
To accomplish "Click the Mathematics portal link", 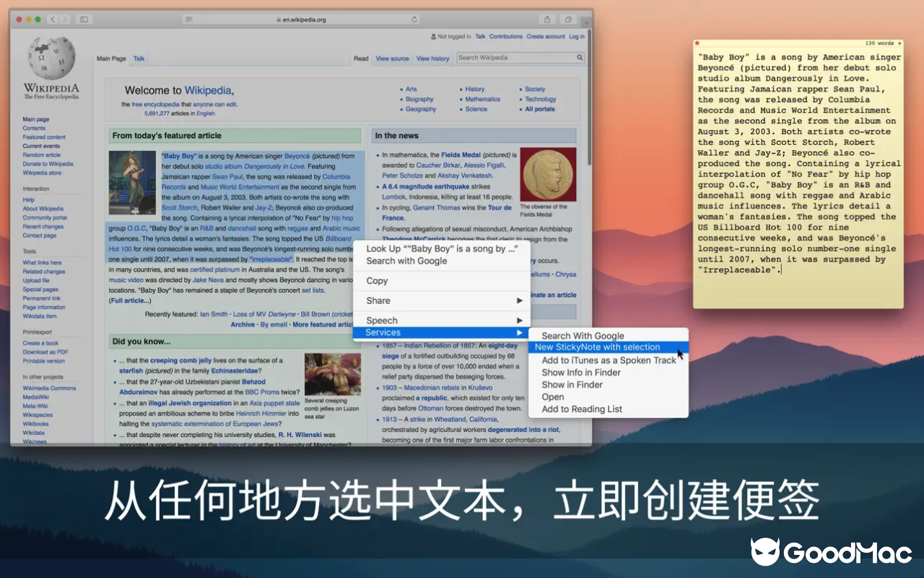I will [x=482, y=99].
